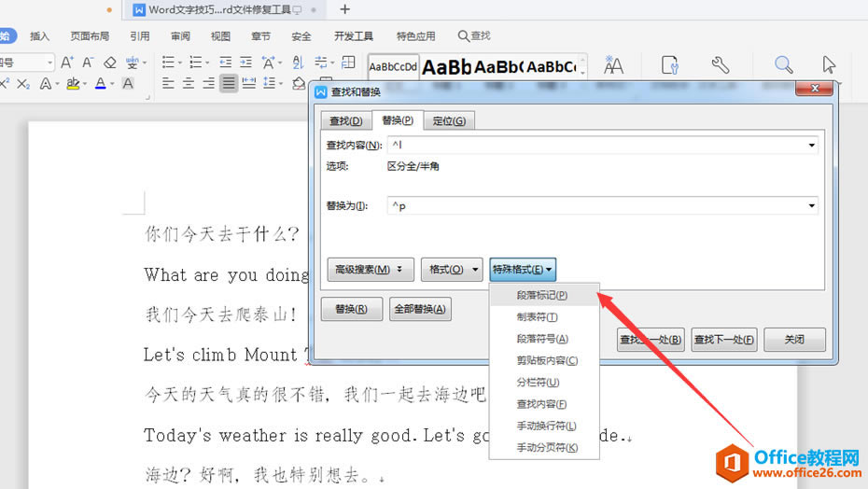Click the paragraph shading bucket icon

(x=299, y=84)
